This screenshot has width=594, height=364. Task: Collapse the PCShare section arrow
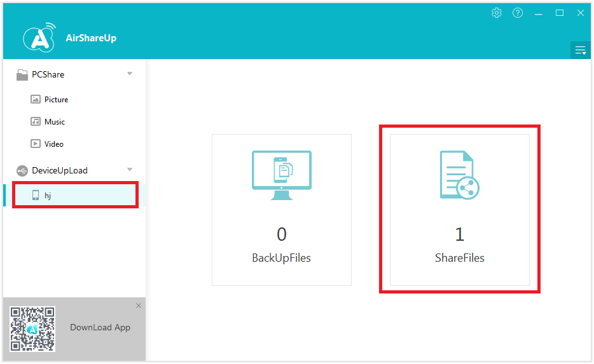[130, 74]
